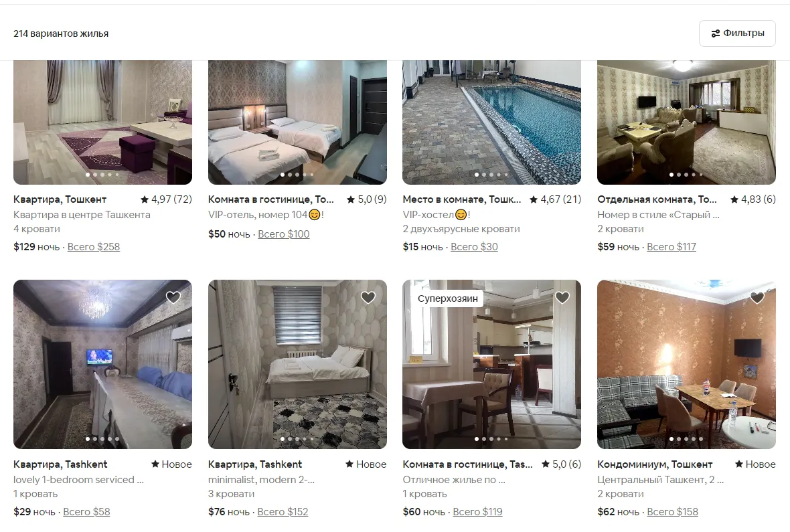790x532 pixels.
Task: Open the twin-bed VIP-отель room photo
Action: click(x=297, y=122)
